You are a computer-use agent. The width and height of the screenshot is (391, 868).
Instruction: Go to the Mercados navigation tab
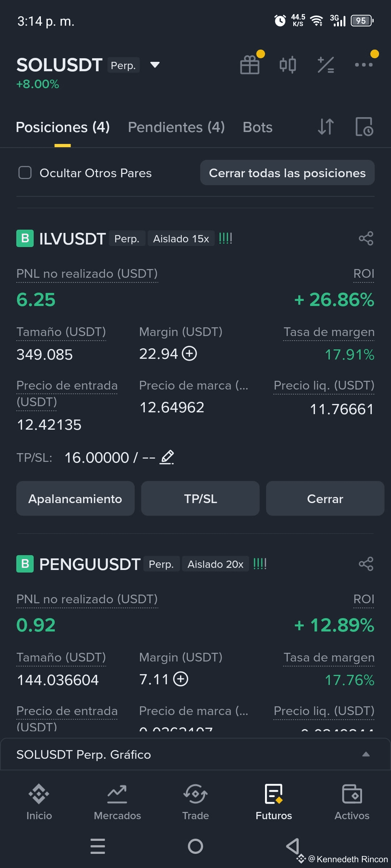tap(117, 802)
